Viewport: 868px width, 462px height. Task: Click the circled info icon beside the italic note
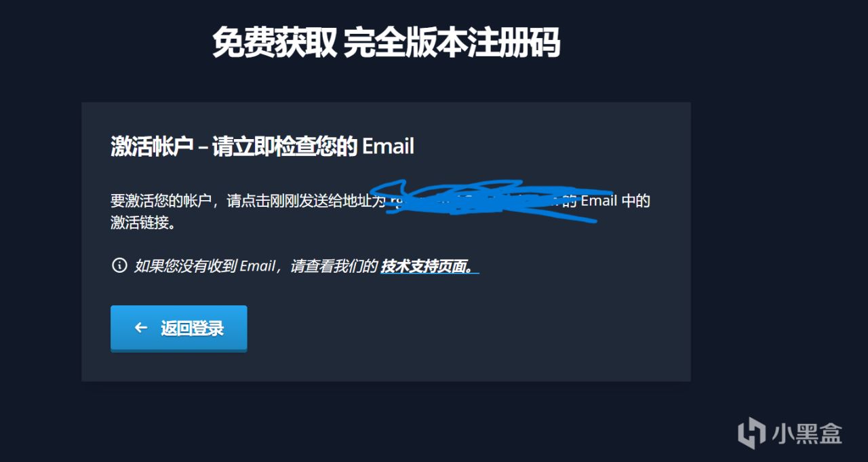tap(119, 265)
